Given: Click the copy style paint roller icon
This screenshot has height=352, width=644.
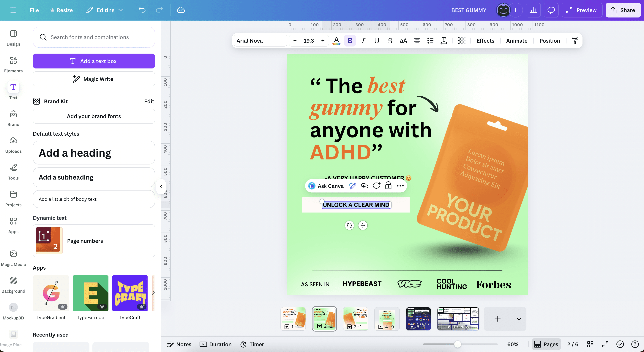Looking at the screenshot, I should [x=575, y=41].
